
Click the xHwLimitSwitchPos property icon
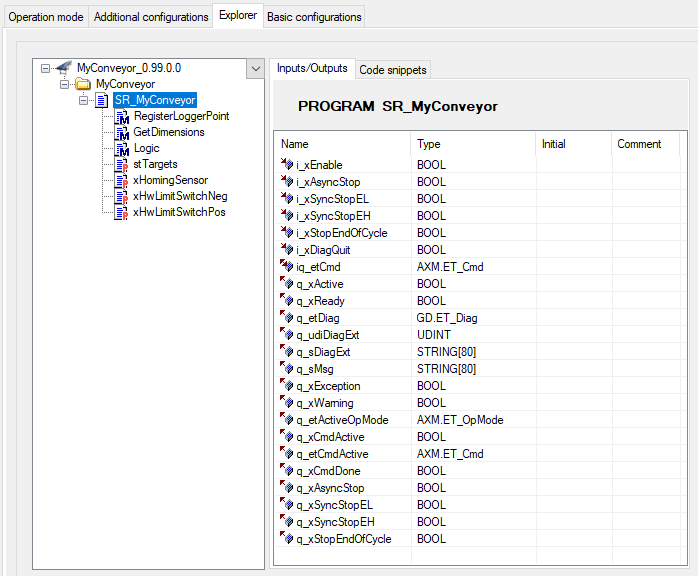pyautogui.click(x=122, y=213)
